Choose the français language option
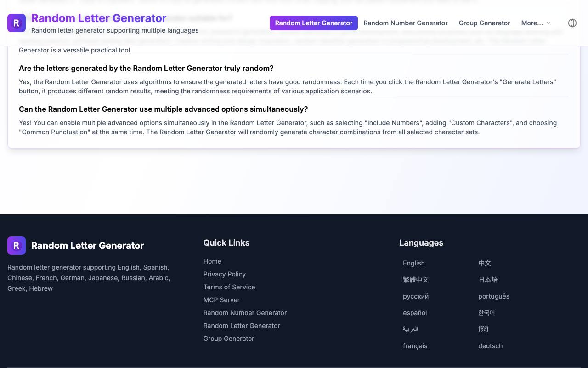The width and height of the screenshot is (588, 368). 415,346
